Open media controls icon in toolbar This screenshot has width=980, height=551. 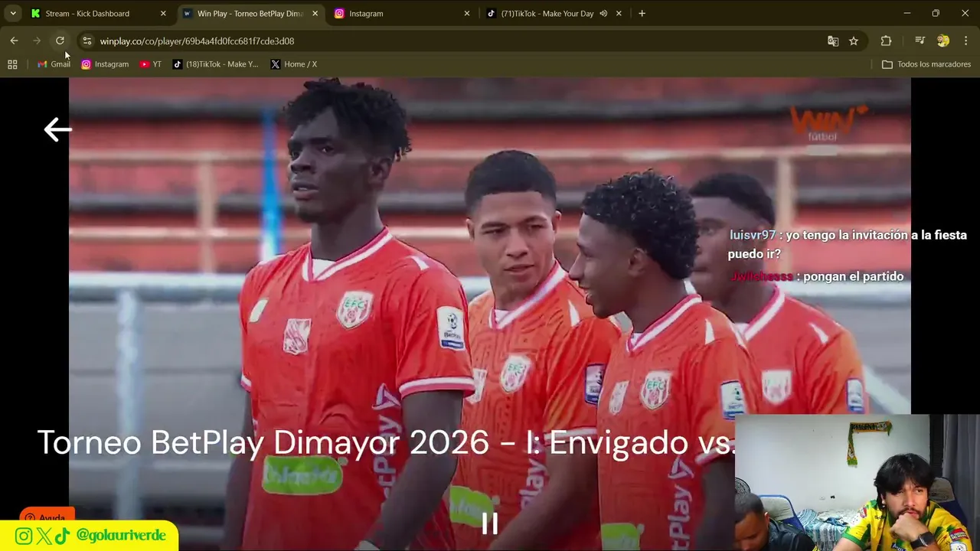[x=920, y=41]
